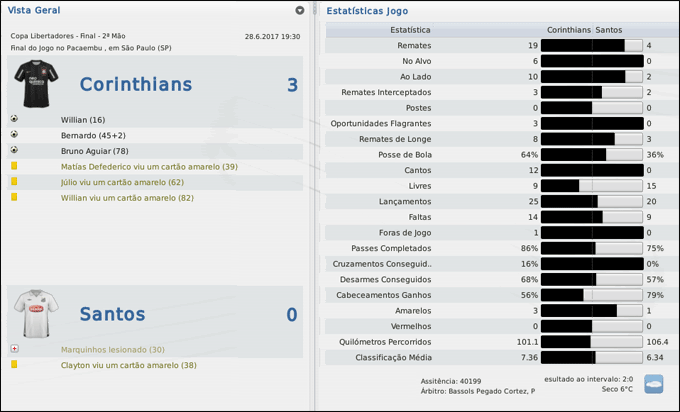Click Bruno Aguiar's goal ball icon

coord(14,150)
